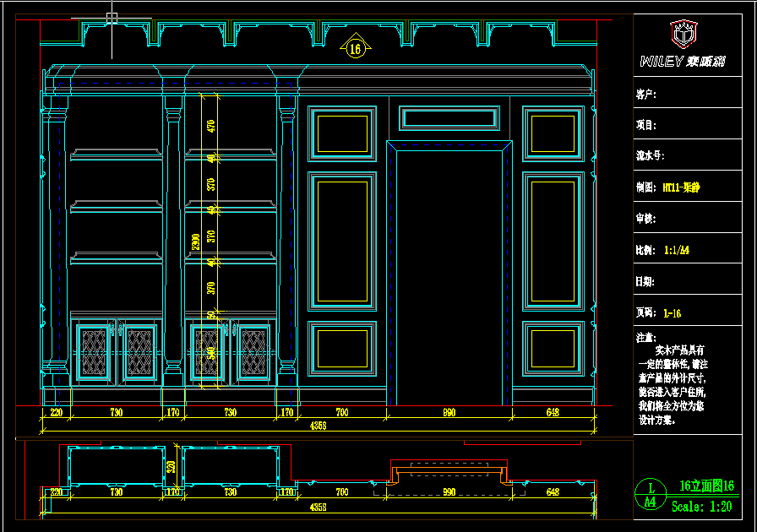Click the note line 实木产品具有

(680, 350)
